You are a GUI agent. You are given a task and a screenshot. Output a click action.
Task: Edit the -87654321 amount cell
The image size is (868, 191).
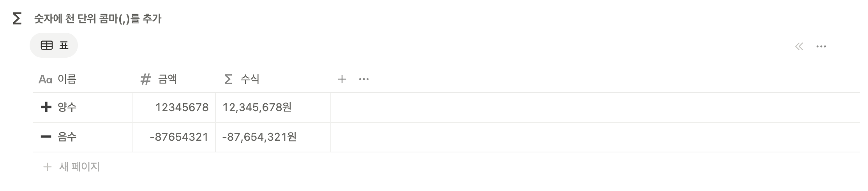[179, 137]
